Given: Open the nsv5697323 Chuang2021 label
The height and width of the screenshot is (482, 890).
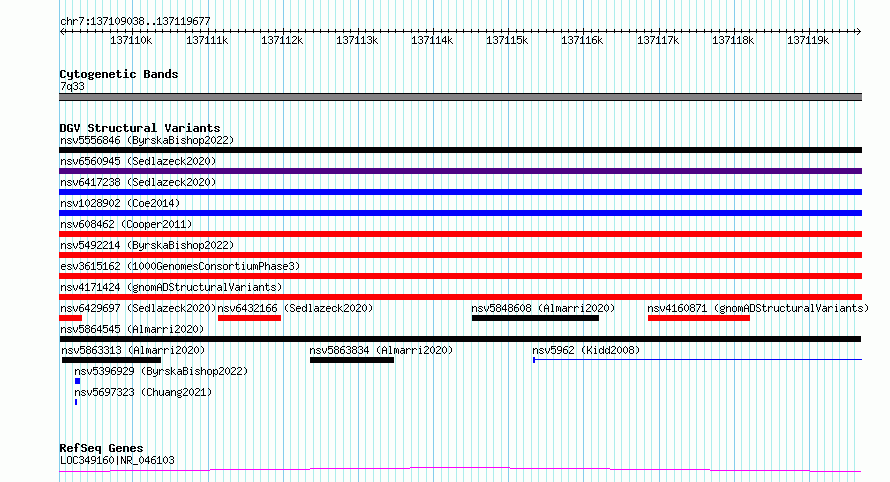Looking at the screenshot, I should 143,392.
